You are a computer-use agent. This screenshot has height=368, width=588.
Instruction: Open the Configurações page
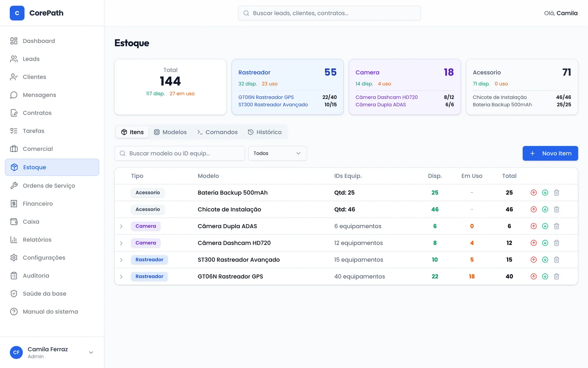coord(52,258)
